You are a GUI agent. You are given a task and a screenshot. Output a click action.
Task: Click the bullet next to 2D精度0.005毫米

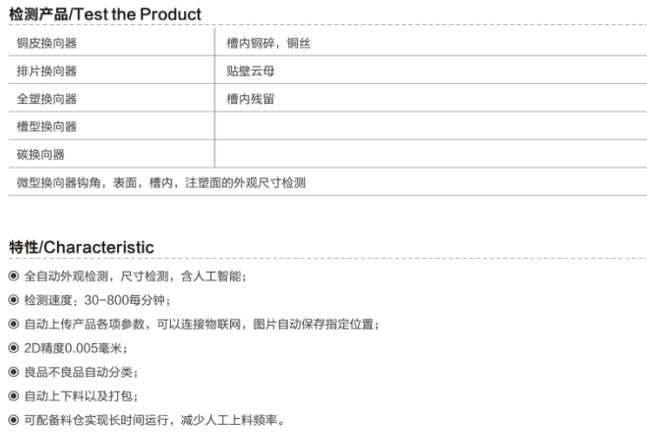click(13, 347)
